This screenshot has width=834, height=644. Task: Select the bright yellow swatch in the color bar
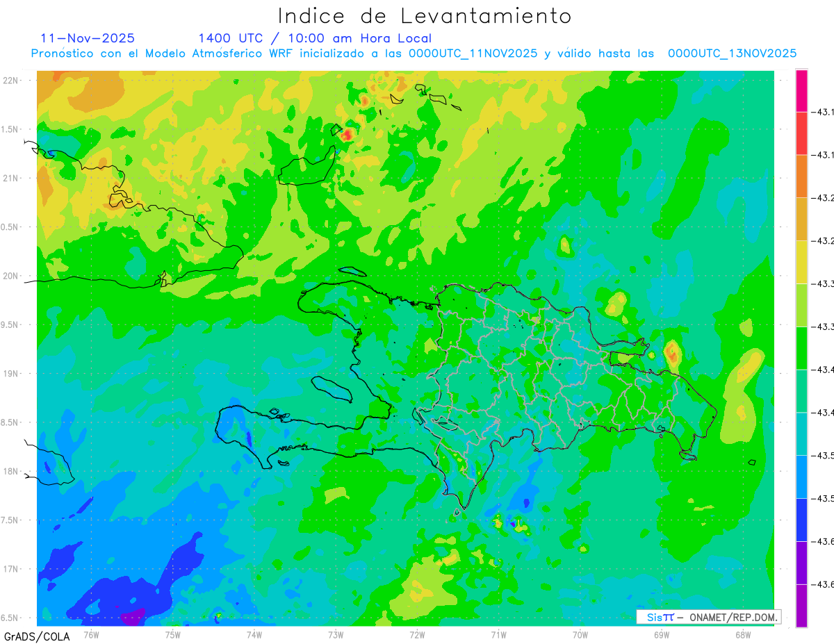[x=801, y=262]
